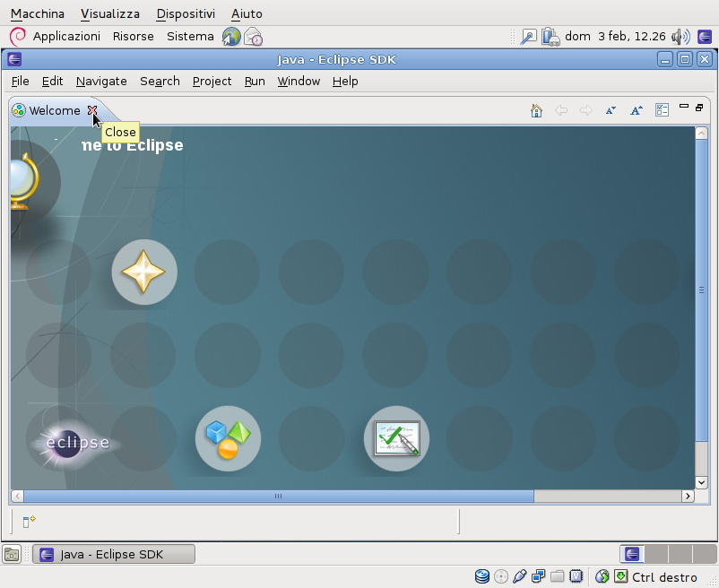
Task: Click the vertical scrollbar up arrow
Action: (701, 134)
